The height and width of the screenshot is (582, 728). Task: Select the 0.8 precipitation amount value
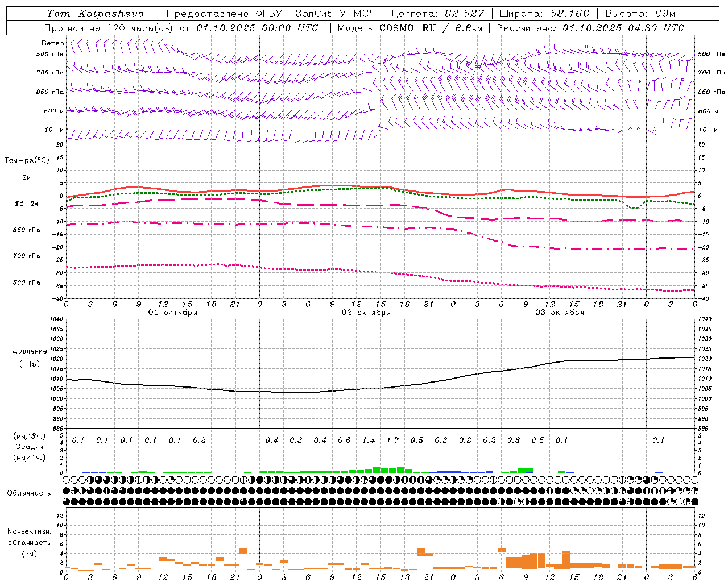click(x=514, y=440)
